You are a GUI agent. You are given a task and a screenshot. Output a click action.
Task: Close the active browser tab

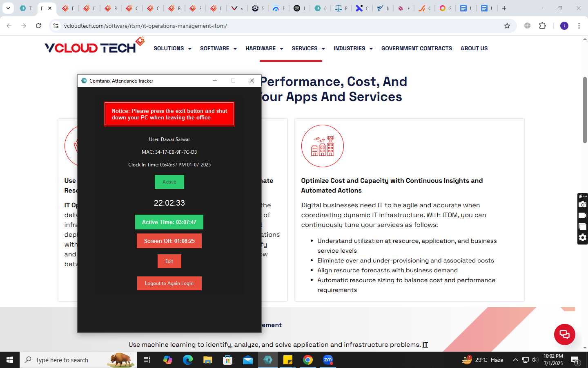50,8
